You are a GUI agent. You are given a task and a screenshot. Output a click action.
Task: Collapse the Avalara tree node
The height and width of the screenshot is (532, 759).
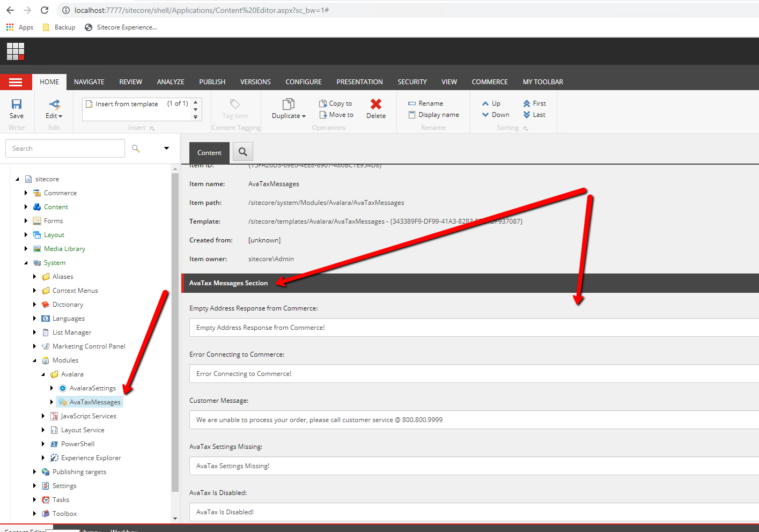click(x=43, y=374)
